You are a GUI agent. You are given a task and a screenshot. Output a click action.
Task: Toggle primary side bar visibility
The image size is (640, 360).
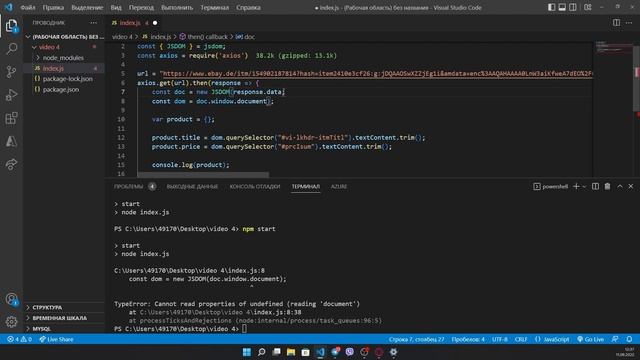pyautogui.click(x=551, y=7)
